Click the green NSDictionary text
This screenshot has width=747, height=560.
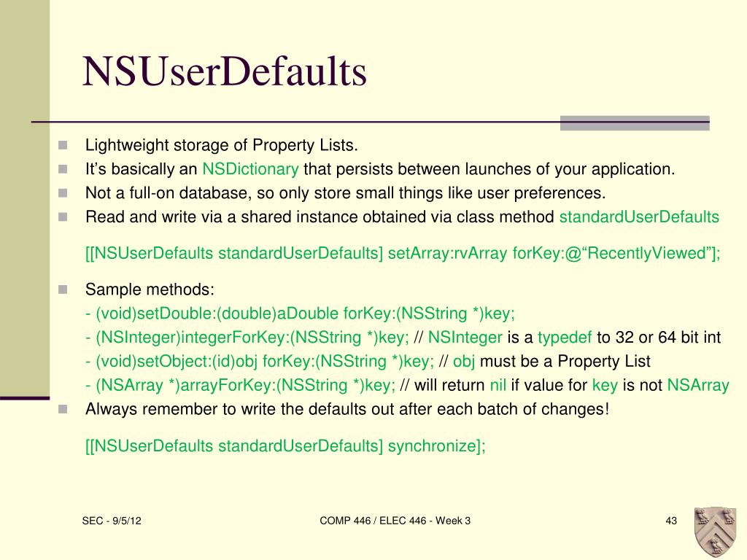251,169
